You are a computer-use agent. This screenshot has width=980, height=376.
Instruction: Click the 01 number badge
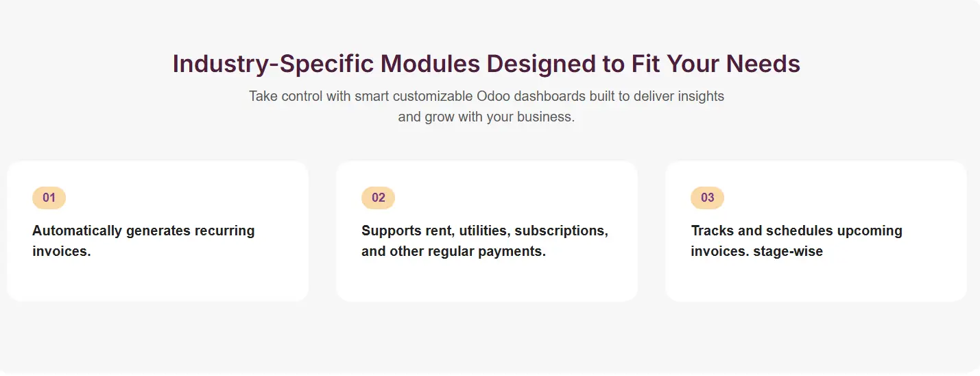click(49, 198)
